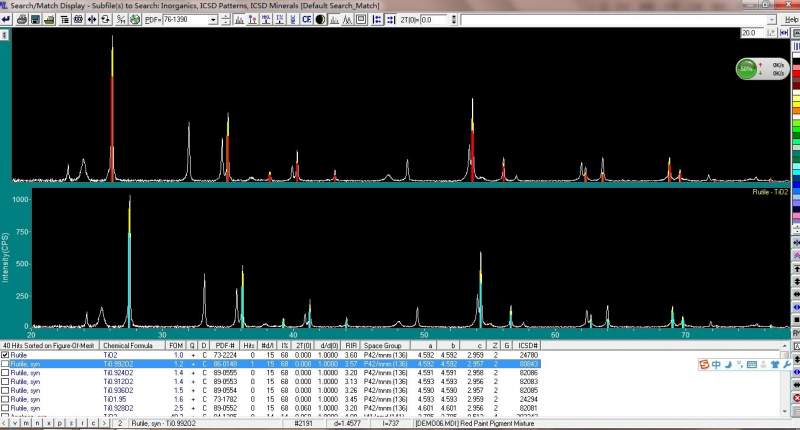800x430 pixels.
Task: Click the green 50% network monitor widget
Action: (x=762, y=69)
